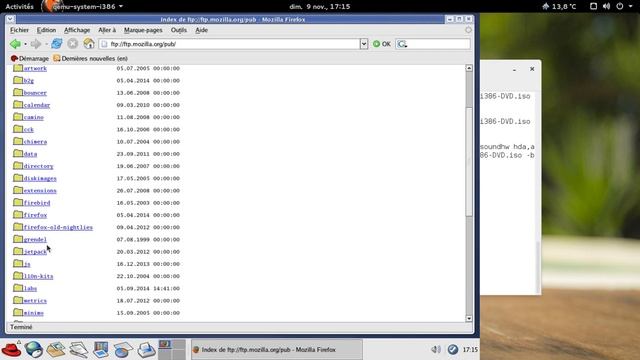Image resolution: width=640 pixels, height=360 pixels.
Task: Click the guest panel volume icon
Action: point(436,349)
